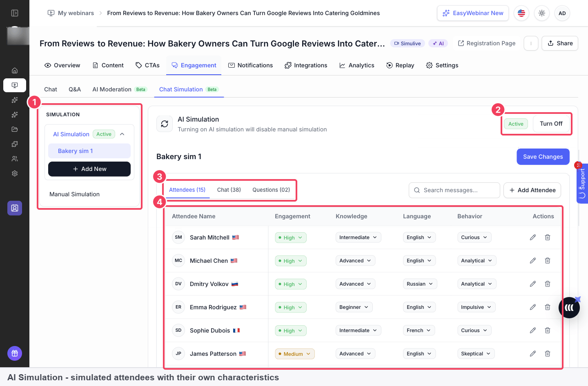
Task: Open the people icon in left sidebar
Action: [x=15, y=159]
